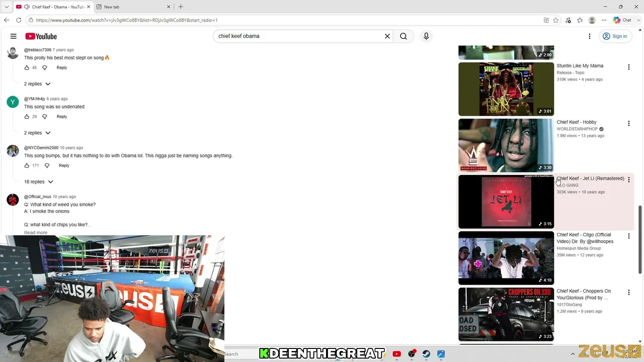Dislike the @NYCGemini2000 comment
This screenshot has width=644, height=362.
(x=47, y=165)
